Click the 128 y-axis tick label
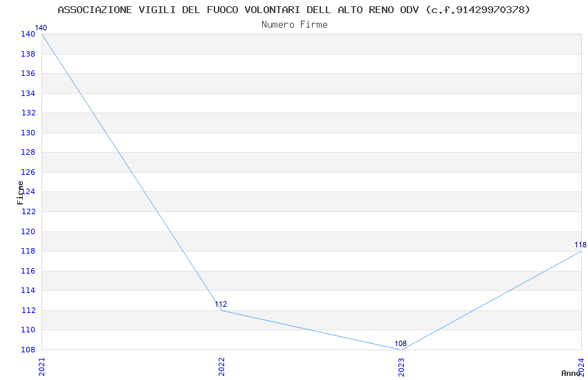The image size is (588, 380). point(28,152)
